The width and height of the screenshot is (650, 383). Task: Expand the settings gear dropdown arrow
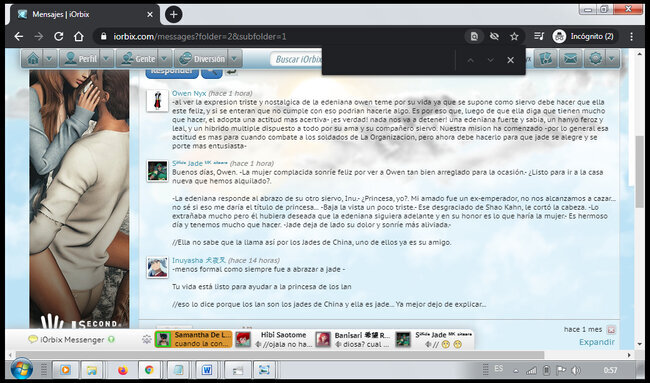pyautogui.click(x=613, y=59)
